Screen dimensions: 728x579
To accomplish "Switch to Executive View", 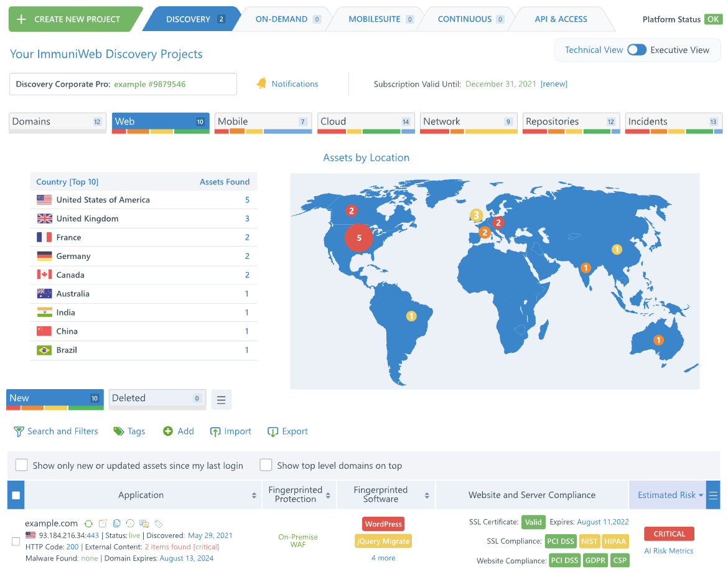I will tap(636, 49).
